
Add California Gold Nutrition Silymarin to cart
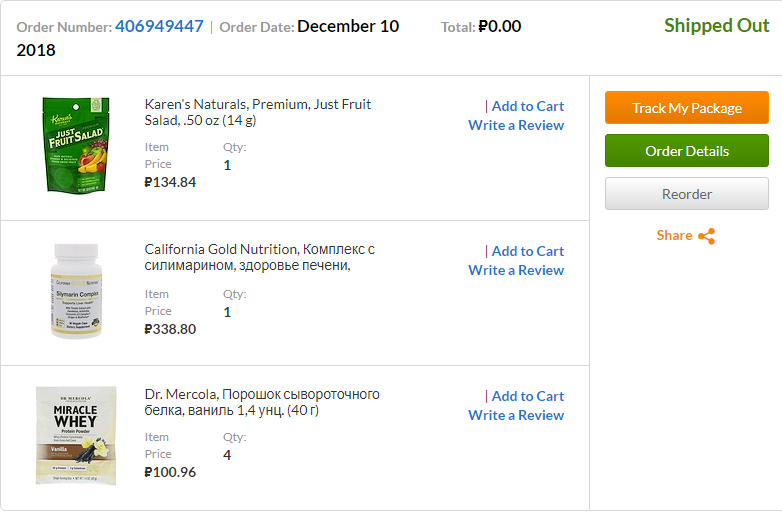point(528,251)
